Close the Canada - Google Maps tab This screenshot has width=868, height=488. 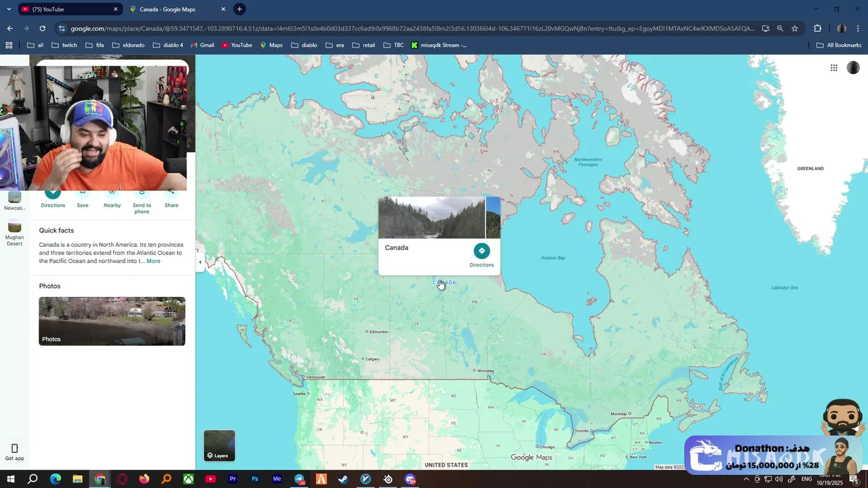[223, 9]
